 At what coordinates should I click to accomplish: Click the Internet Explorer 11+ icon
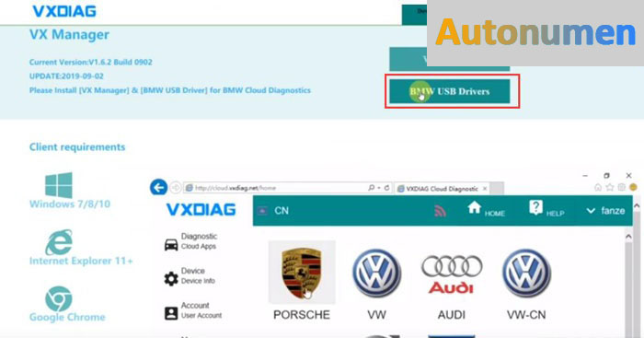59,242
